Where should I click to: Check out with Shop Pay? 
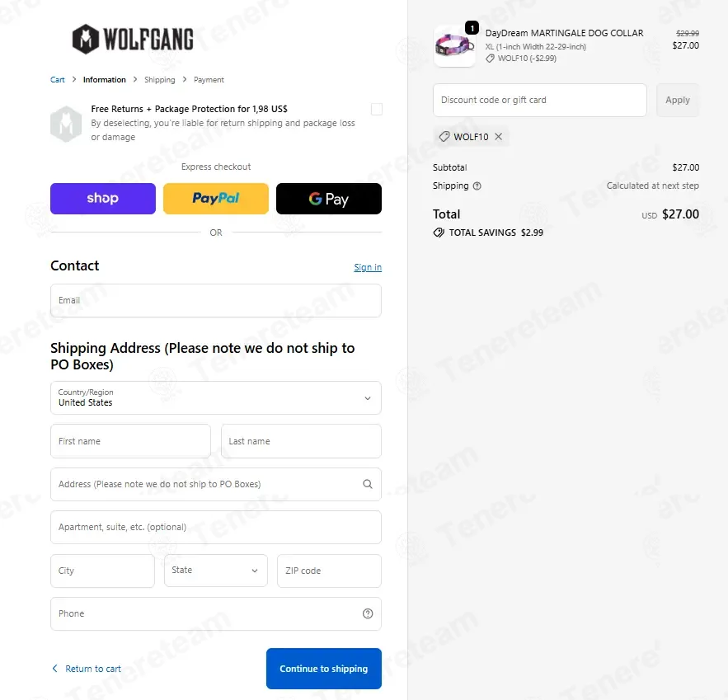click(103, 199)
